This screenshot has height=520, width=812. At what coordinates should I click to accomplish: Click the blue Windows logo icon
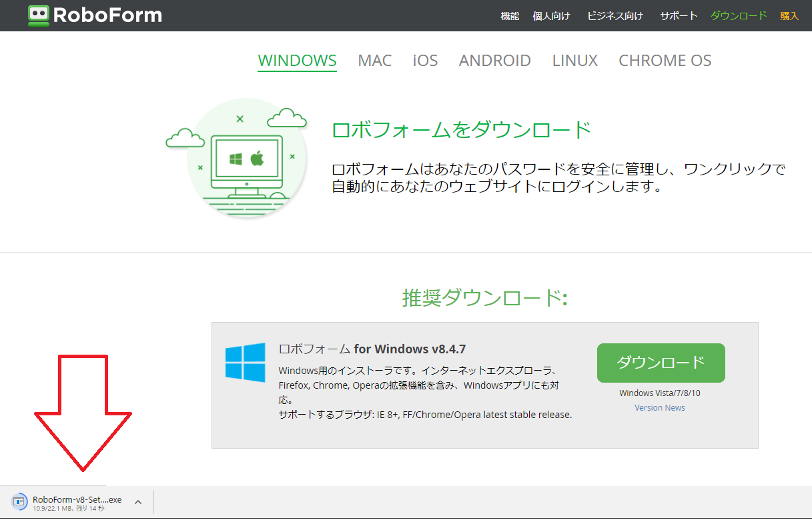(x=245, y=363)
